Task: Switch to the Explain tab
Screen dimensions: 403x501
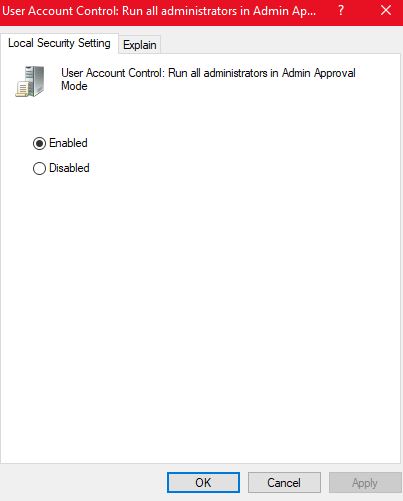Action: click(x=140, y=45)
